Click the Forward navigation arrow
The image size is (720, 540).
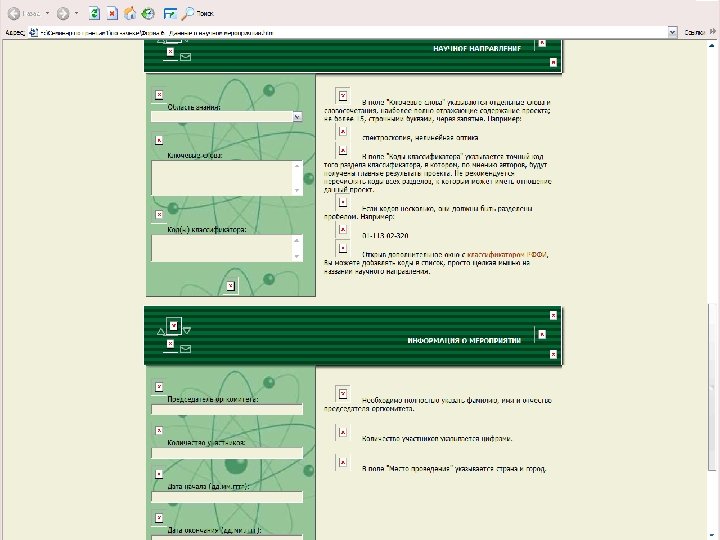pyautogui.click(x=63, y=14)
